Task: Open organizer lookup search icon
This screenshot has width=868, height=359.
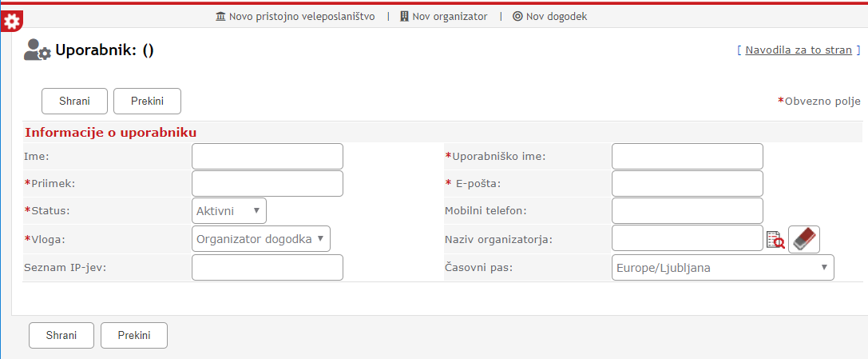Action: pyautogui.click(x=775, y=239)
